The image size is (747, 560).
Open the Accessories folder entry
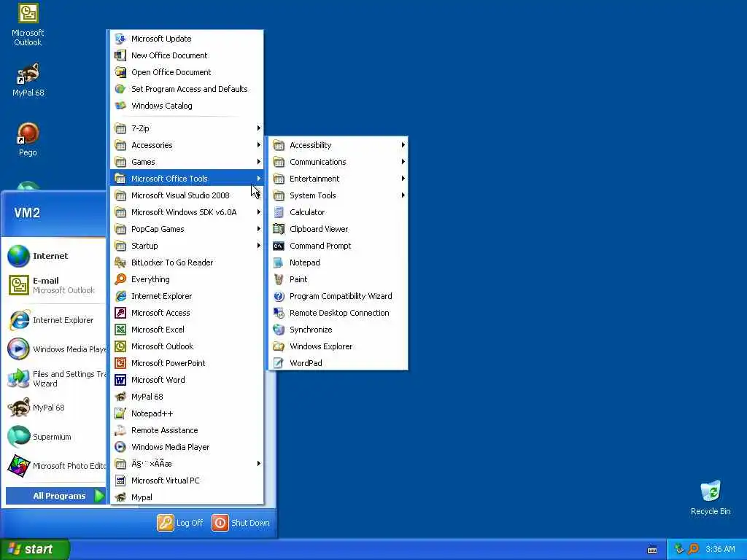187,145
